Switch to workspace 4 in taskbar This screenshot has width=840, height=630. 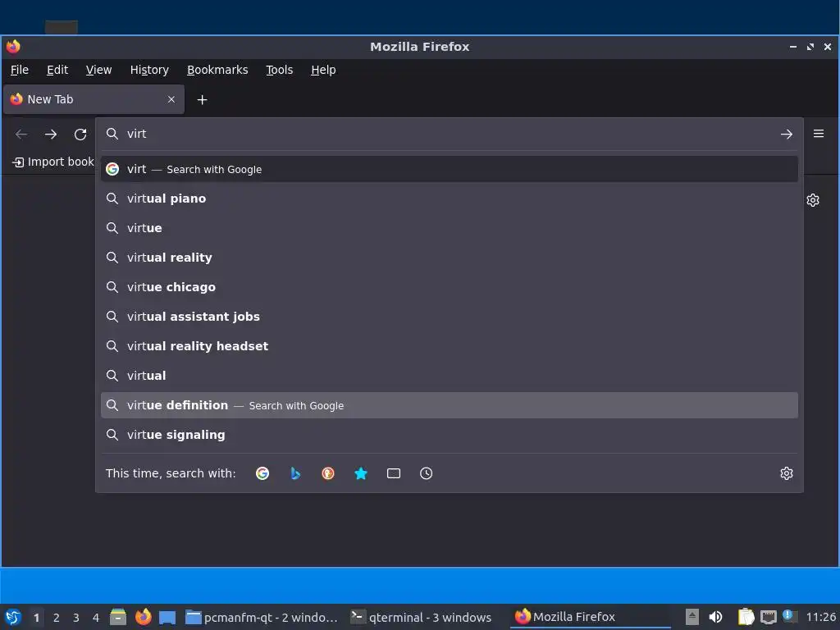(x=96, y=618)
